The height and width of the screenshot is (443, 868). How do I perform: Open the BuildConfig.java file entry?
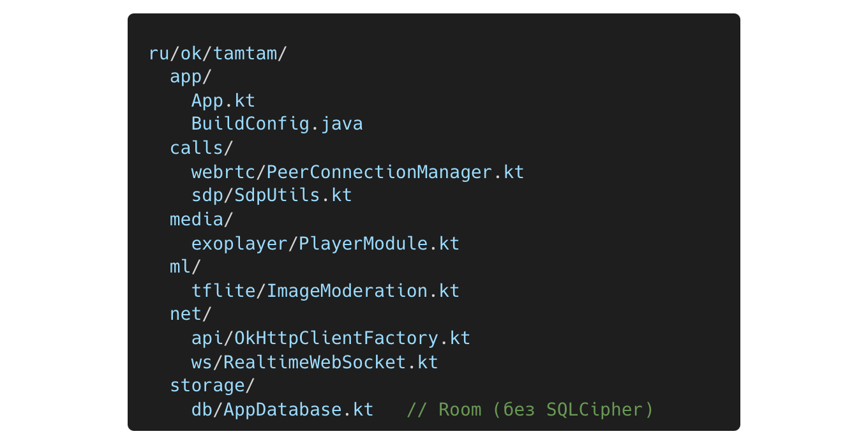click(x=277, y=124)
